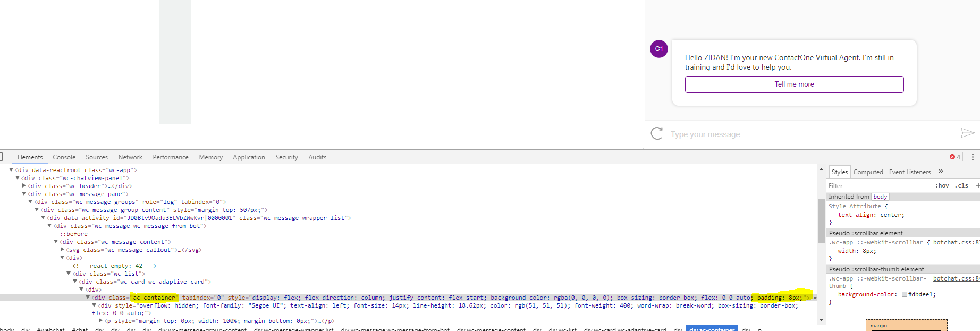Click the ::before pseudo-element row

pyautogui.click(x=73, y=234)
